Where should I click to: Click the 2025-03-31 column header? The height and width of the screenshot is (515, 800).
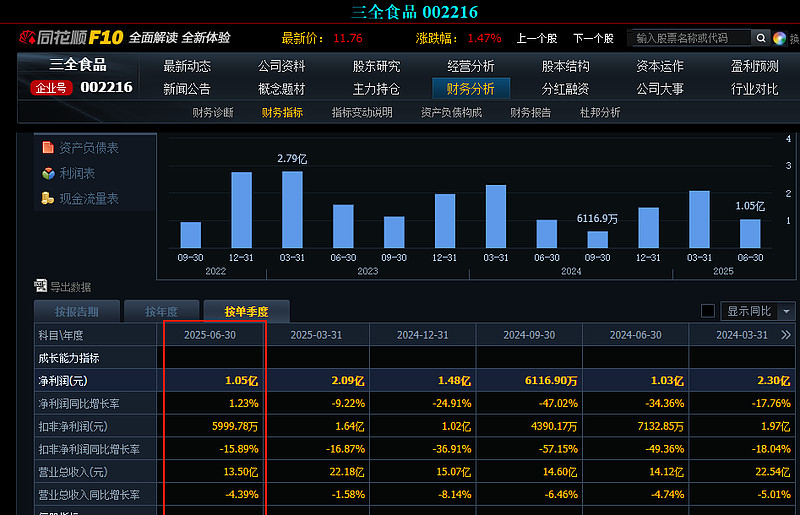click(316, 335)
